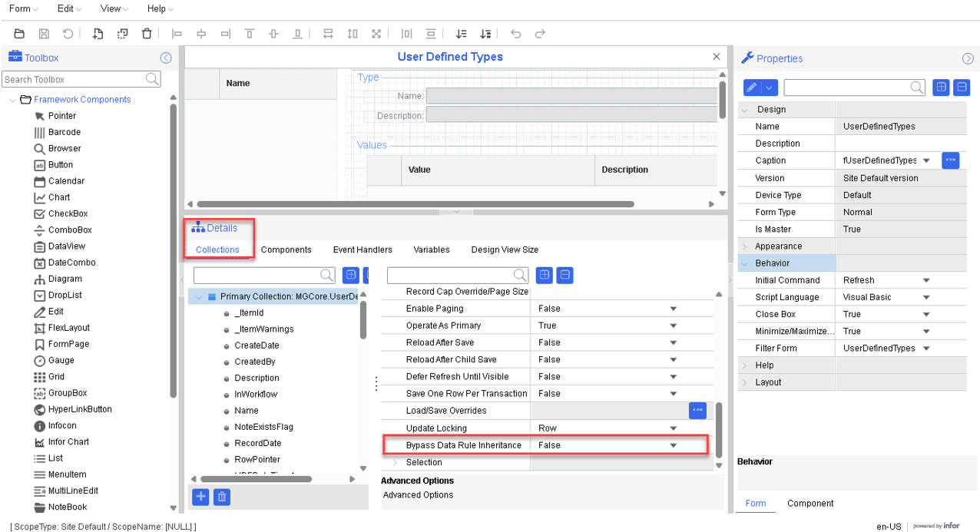The width and height of the screenshot is (980, 532).
Task: Open the View menu
Action: click(114, 8)
